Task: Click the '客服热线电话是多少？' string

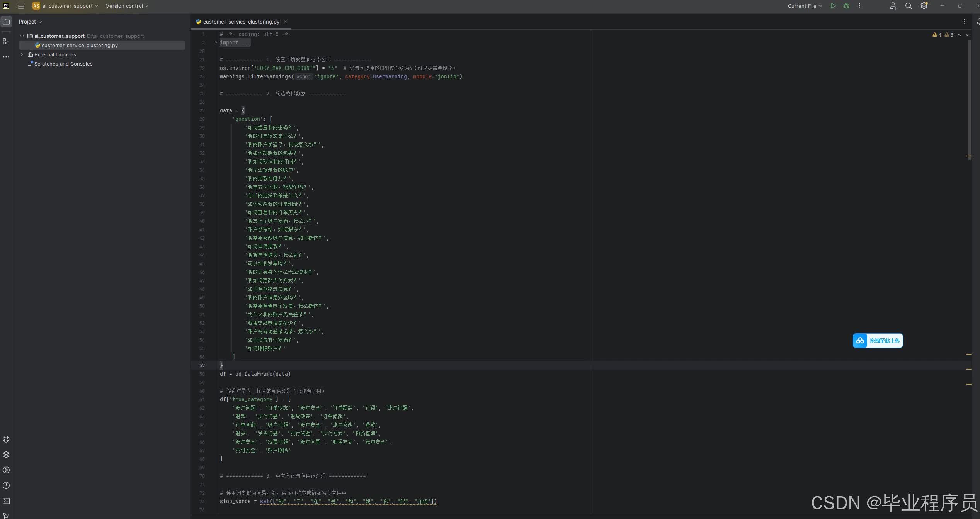Action: click(273, 323)
